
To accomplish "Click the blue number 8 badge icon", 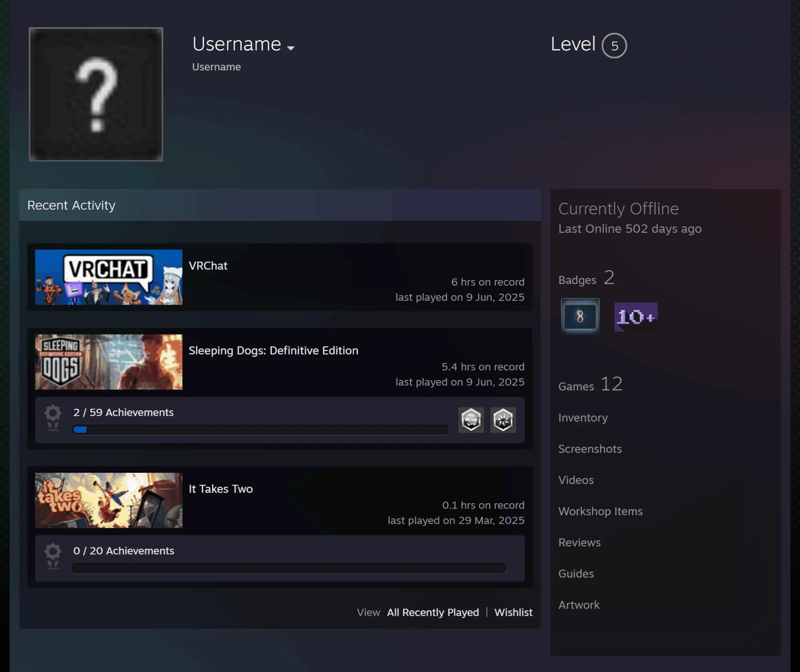I will pyautogui.click(x=580, y=316).
